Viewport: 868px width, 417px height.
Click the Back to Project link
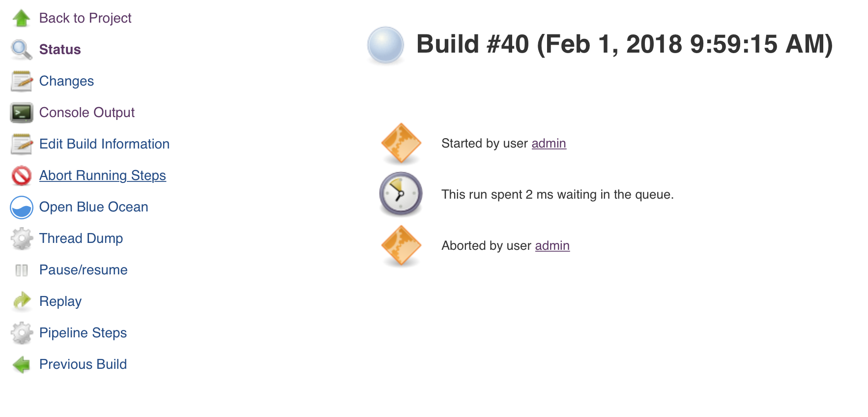coord(85,18)
